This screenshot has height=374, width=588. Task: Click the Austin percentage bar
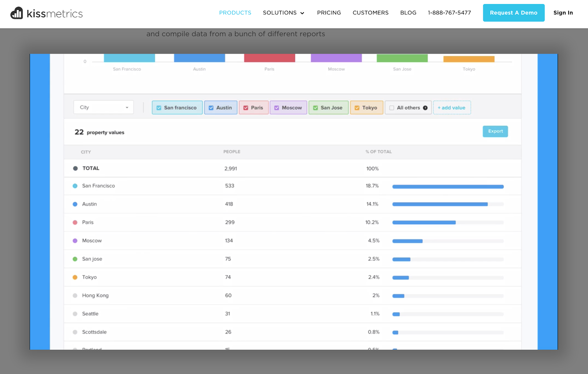pyautogui.click(x=440, y=204)
